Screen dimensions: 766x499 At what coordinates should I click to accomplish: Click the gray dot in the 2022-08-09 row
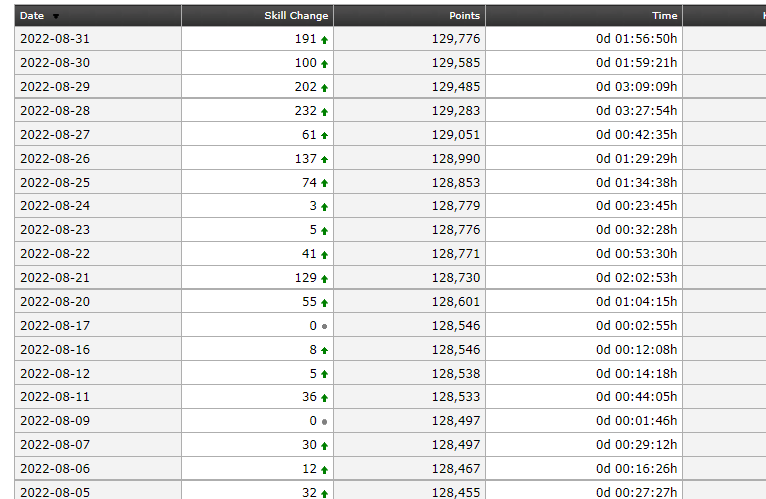tap(324, 422)
